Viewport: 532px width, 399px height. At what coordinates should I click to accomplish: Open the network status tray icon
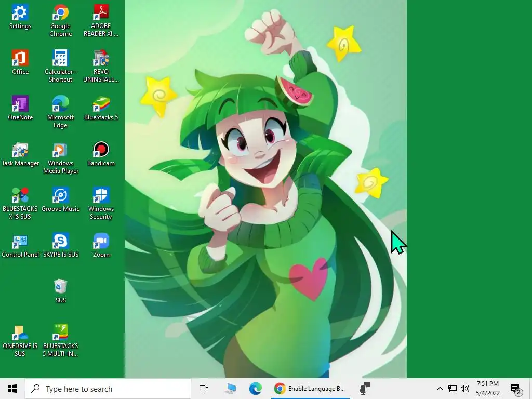453,389
